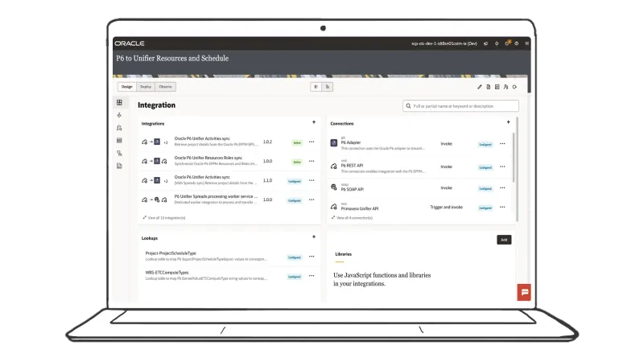Open the Primavera Unifier API connection
Viewport: 644px width, 362px height.
[360, 208]
